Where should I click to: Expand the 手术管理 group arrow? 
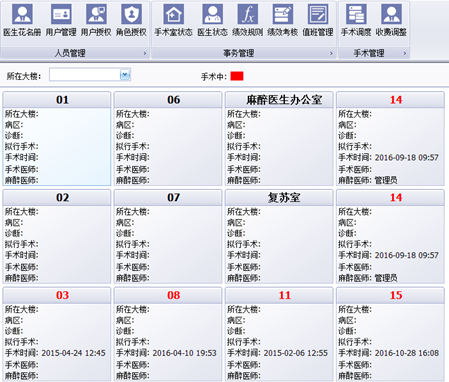tap(405, 53)
